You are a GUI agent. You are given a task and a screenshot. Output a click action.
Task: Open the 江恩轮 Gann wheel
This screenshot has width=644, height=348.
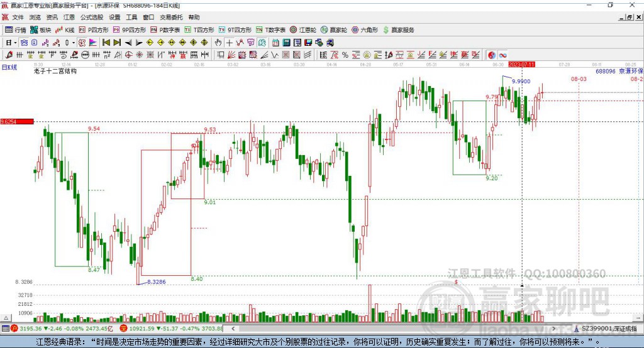click(303, 30)
